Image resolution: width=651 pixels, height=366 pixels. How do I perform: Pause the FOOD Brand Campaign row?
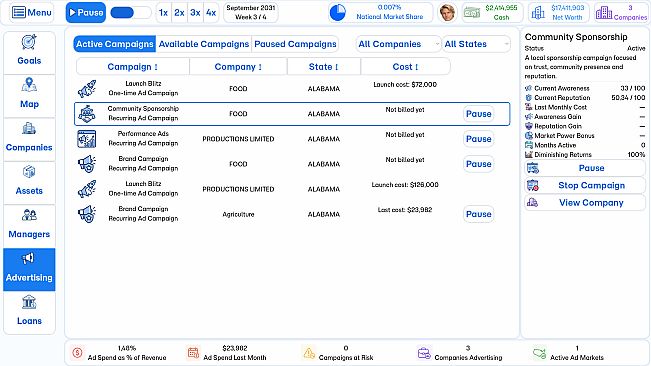478,164
